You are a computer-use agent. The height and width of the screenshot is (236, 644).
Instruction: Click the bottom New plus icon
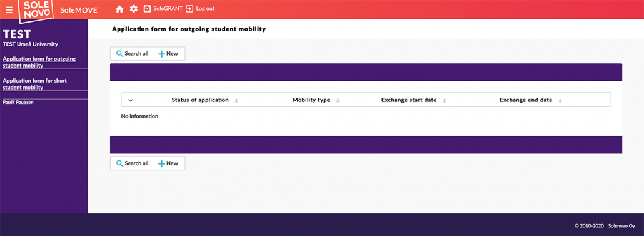[x=161, y=163]
